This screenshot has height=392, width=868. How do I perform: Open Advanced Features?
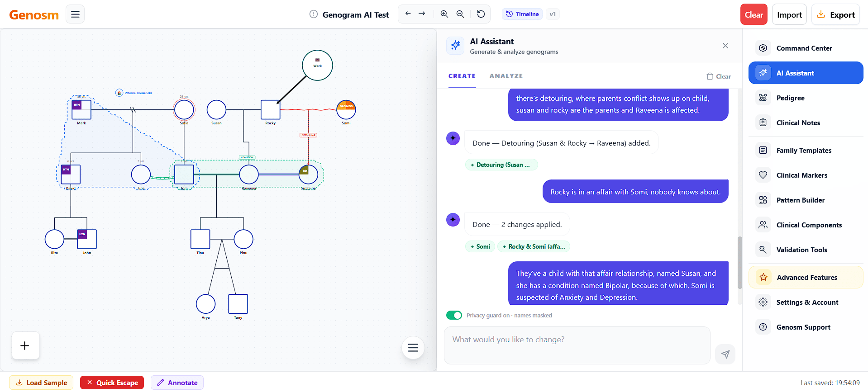[x=806, y=277]
